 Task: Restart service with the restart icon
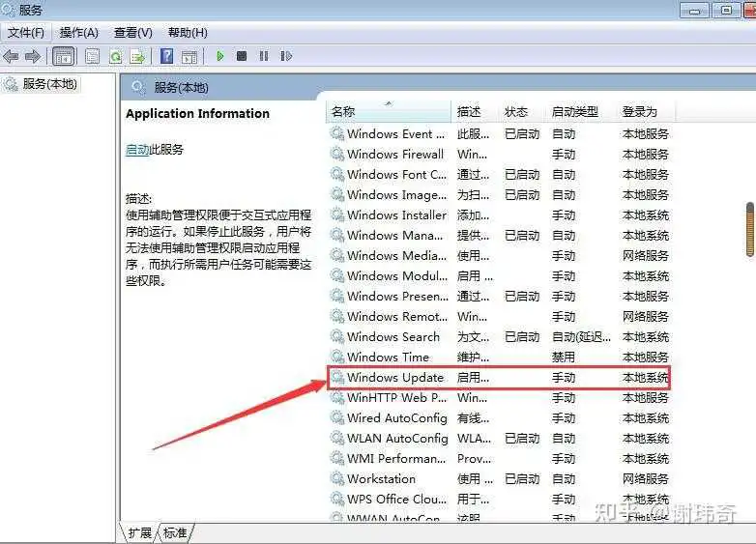point(286,56)
